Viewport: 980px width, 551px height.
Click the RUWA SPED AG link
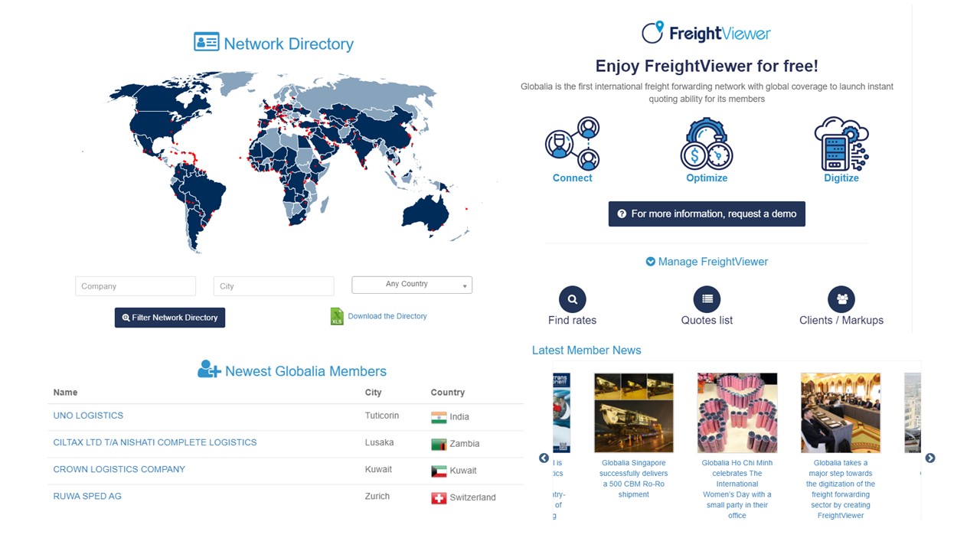[x=86, y=495]
